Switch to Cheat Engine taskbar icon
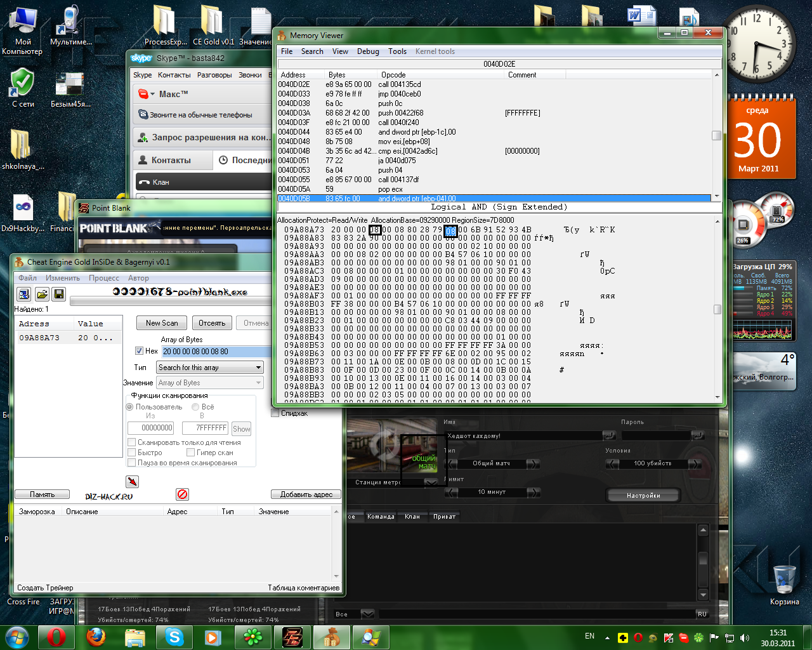812x650 pixels. tap(332, 637)
